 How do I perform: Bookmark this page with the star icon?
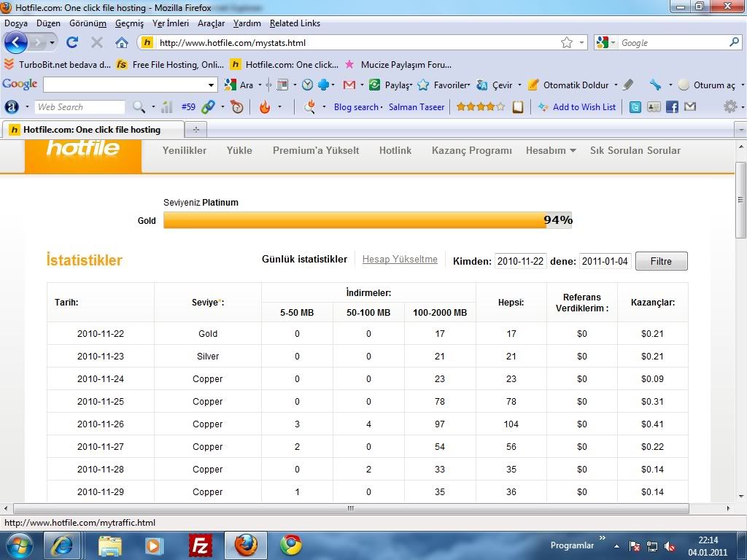pos(566,43)
